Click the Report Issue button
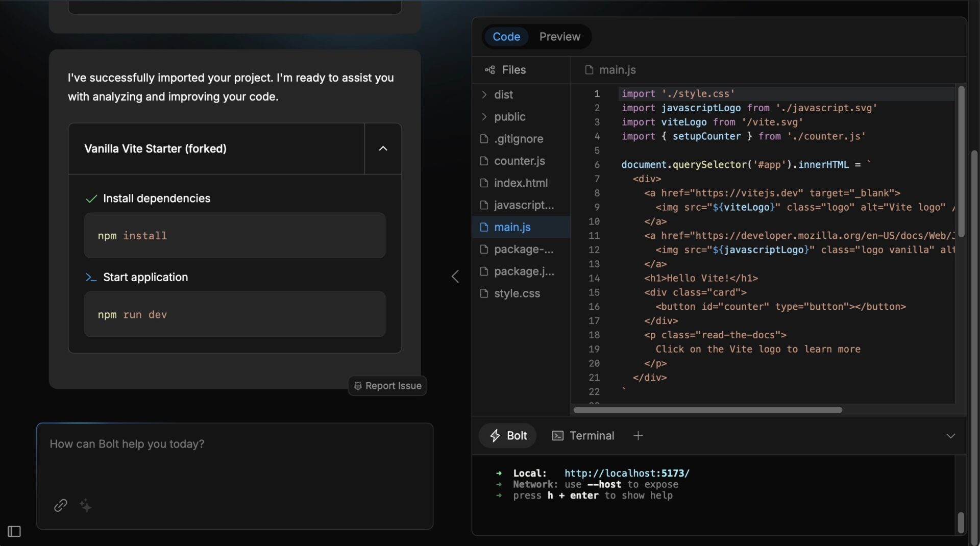The image size is (980, 546). tap(387, 386)
